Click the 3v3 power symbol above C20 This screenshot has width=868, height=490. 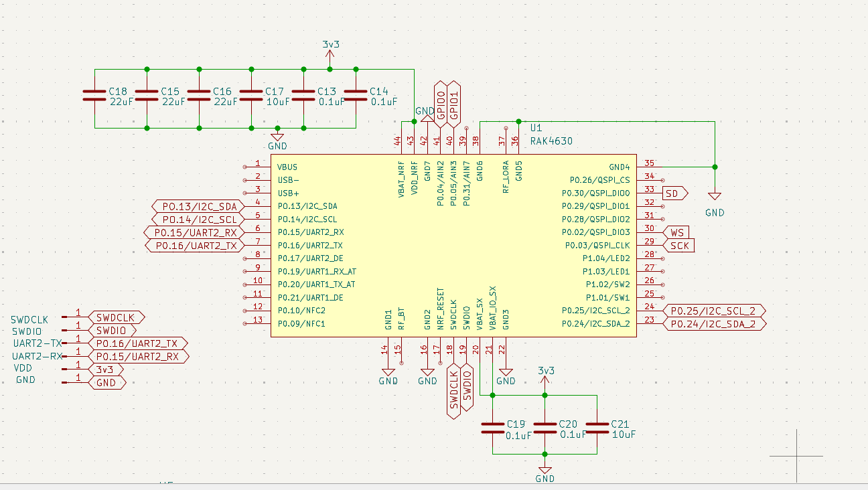coord(545,379)
